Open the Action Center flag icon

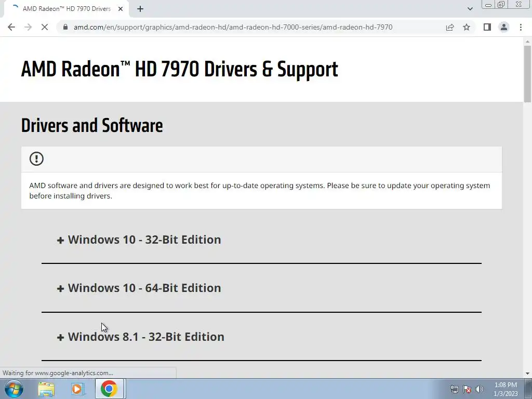[x=467, y=389]
